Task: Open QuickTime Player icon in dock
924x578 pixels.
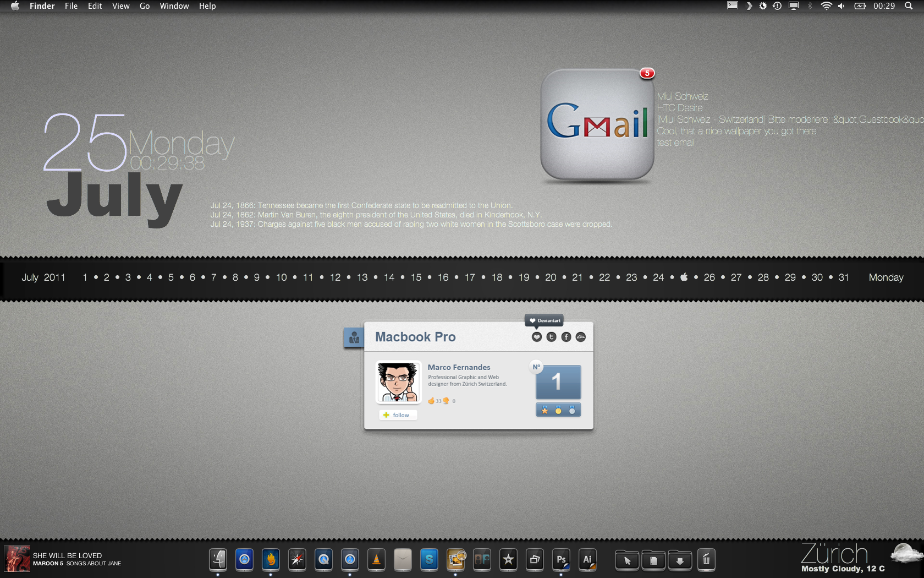Action: point(323,560)
